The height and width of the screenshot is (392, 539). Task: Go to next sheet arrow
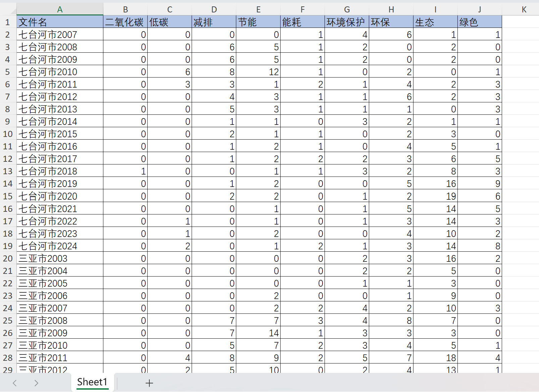[x=36, y=383]
